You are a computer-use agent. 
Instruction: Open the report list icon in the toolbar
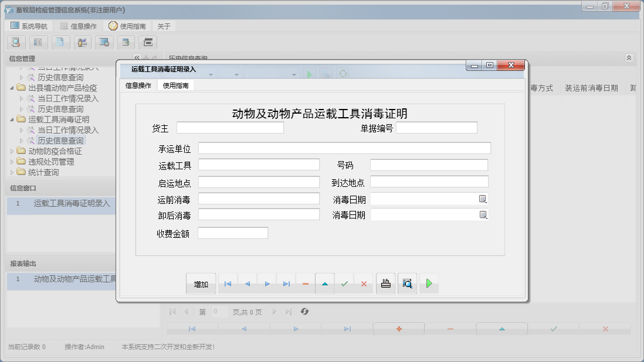[38, 42]
